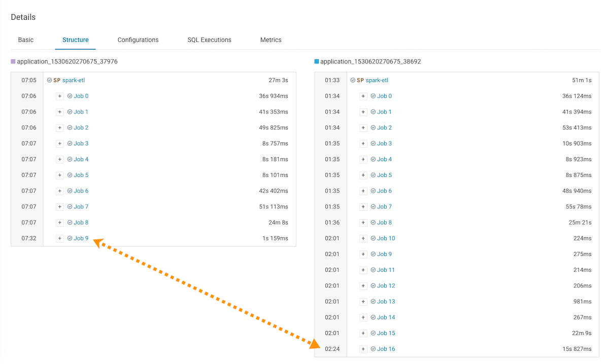
Task: Expand Job 8 in the right application
Action: point(363,223)
